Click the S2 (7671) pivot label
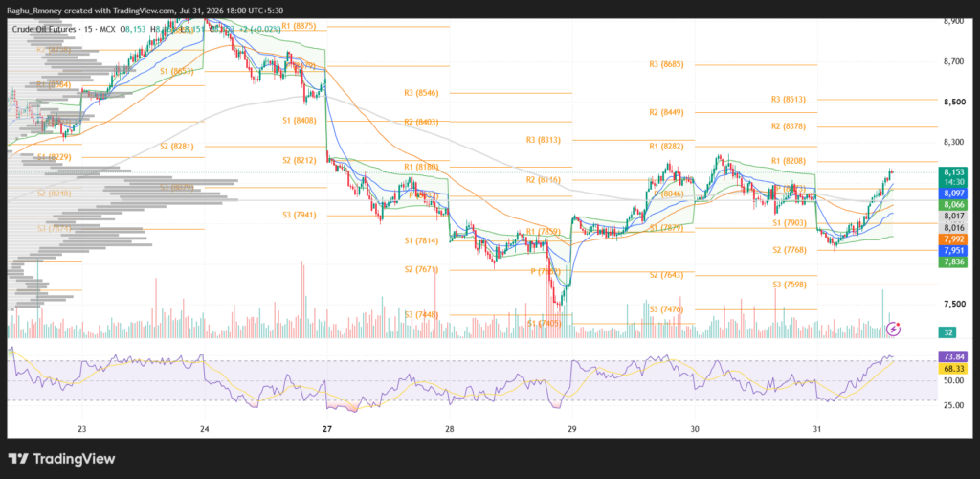The width and height of the screenshot is (980, 479). point(421,269)
